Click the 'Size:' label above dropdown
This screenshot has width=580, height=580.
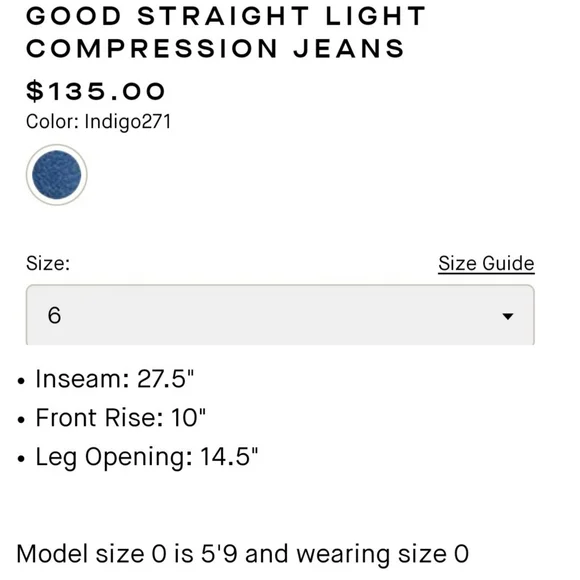48,264
